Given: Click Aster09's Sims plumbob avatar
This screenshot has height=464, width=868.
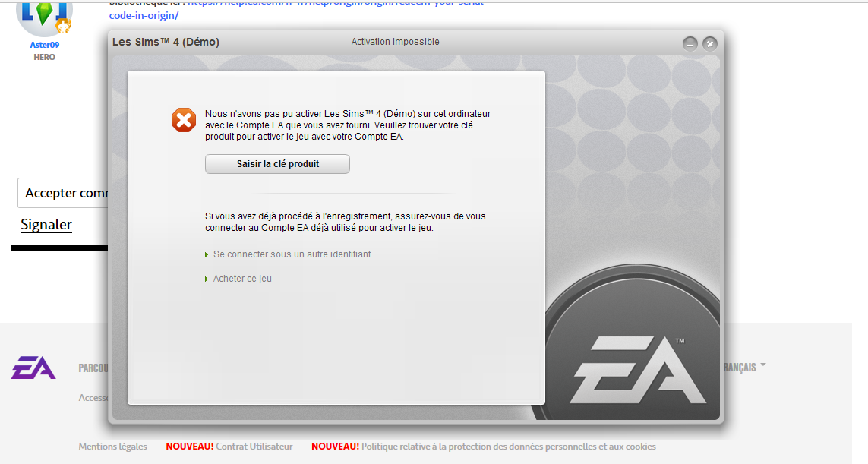Looking at the screenshot, I should 44,17.
